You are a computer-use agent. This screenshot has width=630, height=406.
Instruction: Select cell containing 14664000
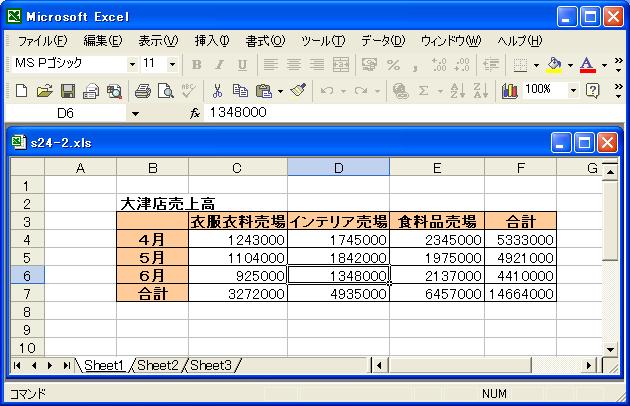521,293
